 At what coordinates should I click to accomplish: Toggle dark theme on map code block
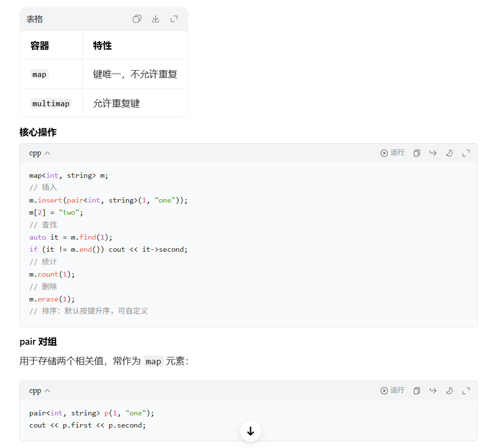pos(449,153)
